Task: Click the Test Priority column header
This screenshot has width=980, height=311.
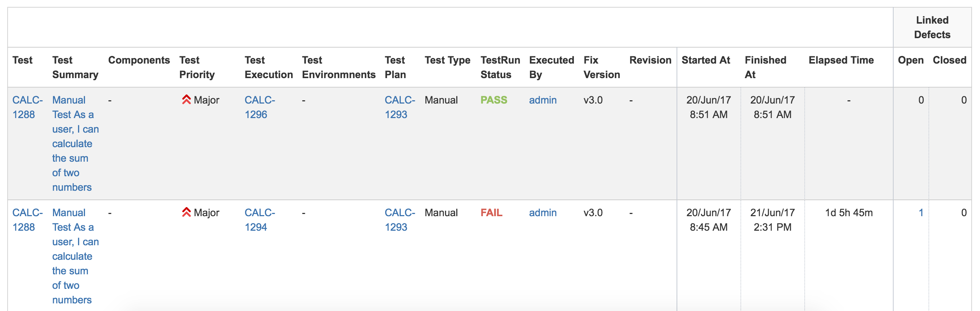Action: pos(197,67)
